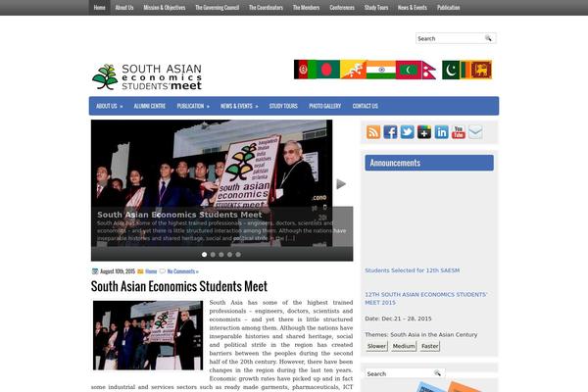588x392 pixels.
Task: Advance slider with next arrow
Action: (341, 184)
